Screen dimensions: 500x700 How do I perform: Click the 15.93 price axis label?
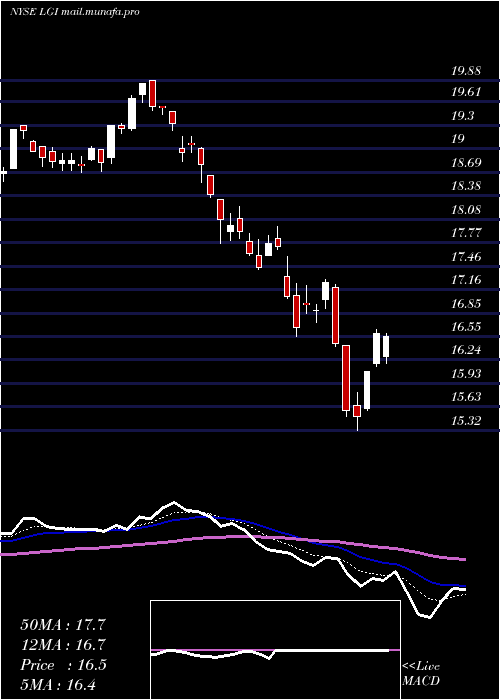(x=466, y=373)
